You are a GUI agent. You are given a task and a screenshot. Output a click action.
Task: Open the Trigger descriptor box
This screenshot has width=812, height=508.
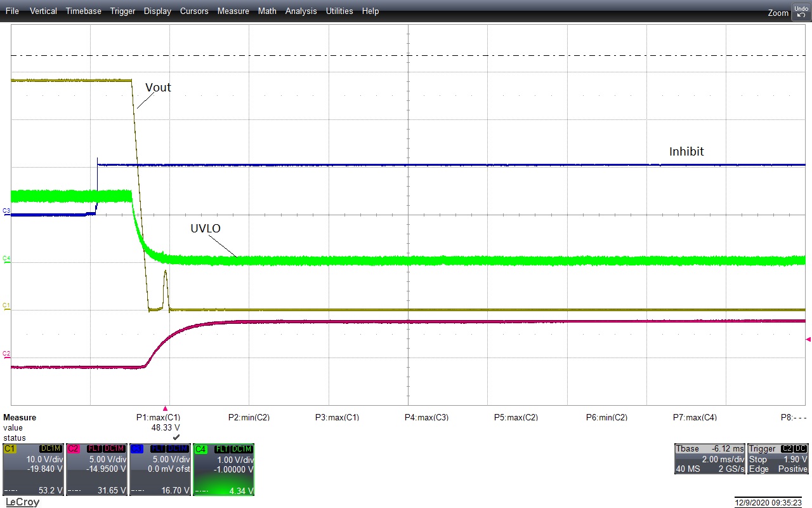tap(778, 459)
